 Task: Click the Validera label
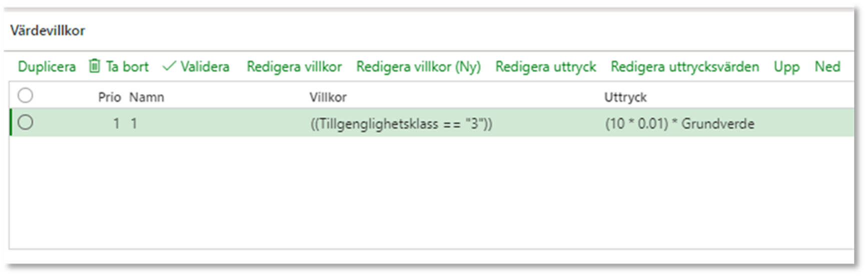click(x=205, y=66)
